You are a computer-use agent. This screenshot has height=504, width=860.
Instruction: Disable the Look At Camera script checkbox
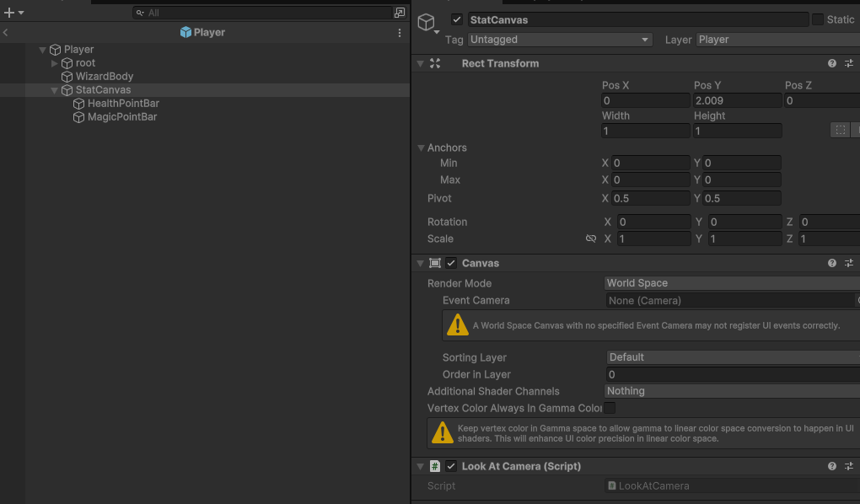click(x=451, y=466)
